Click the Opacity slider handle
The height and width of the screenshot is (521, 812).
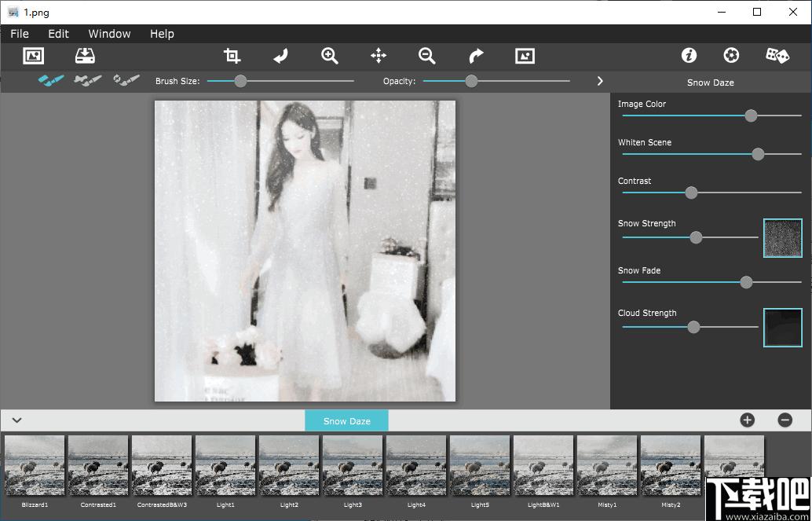tap(471, 81)
